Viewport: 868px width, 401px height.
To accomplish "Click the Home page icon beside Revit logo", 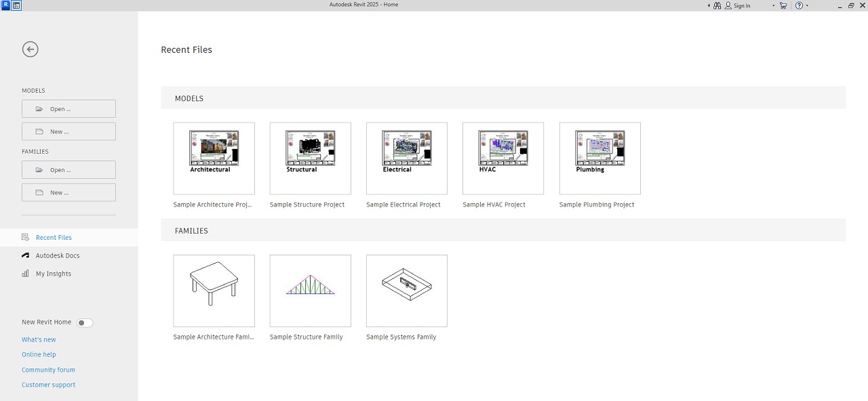I will pos(16,5).
